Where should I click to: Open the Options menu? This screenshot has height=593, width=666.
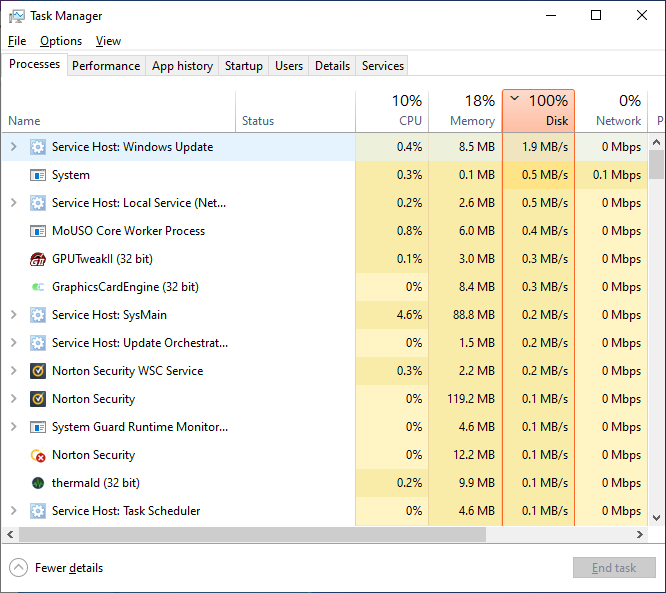pyautogui.click(x=61, y=41)
